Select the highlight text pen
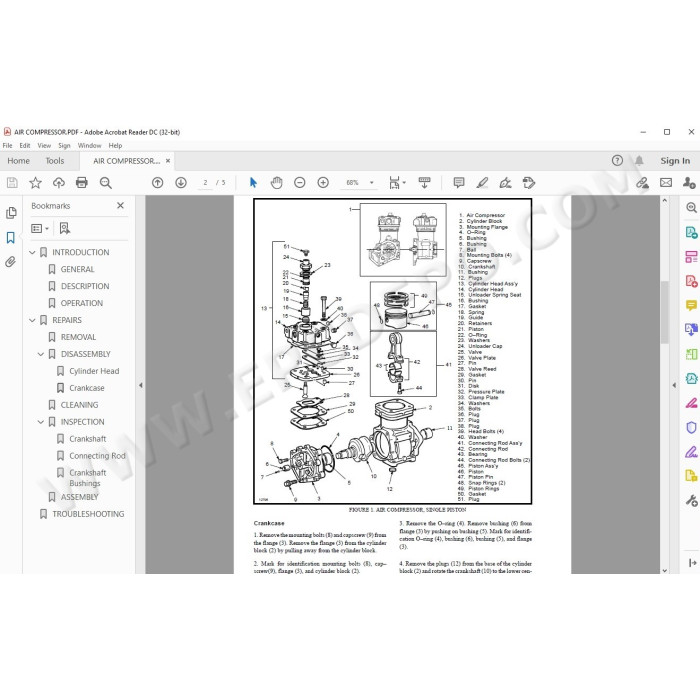Screen dimensions: 700x700 482,183
